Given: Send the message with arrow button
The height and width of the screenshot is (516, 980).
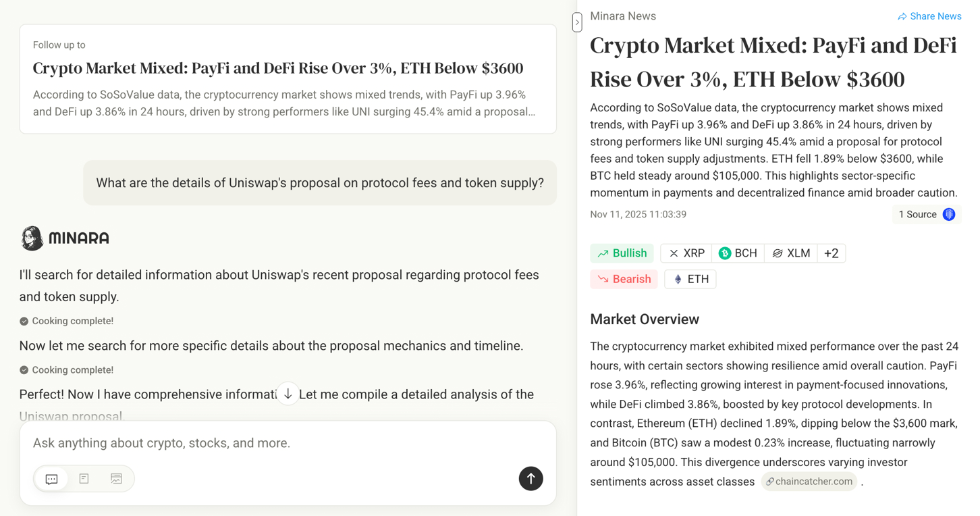Looking at the screenshot, I should (x=530, y=479).
